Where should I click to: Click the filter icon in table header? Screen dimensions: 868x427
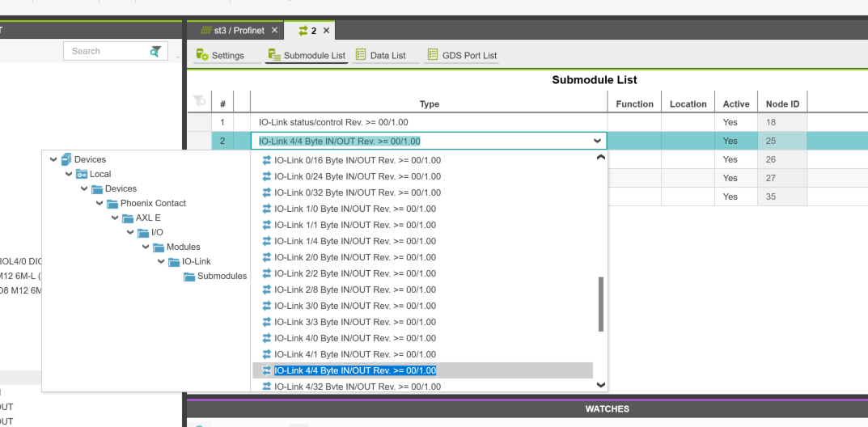coord(199,102)
